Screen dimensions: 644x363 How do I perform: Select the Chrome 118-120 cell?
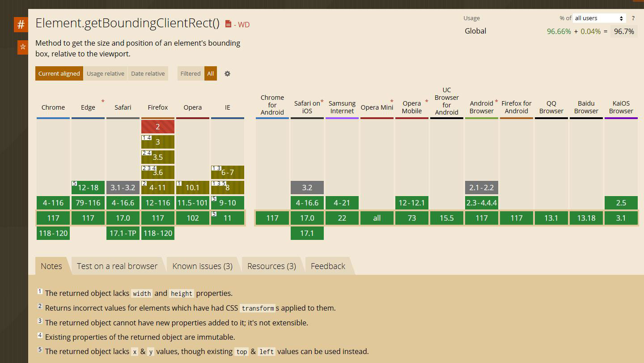(53, 233)
